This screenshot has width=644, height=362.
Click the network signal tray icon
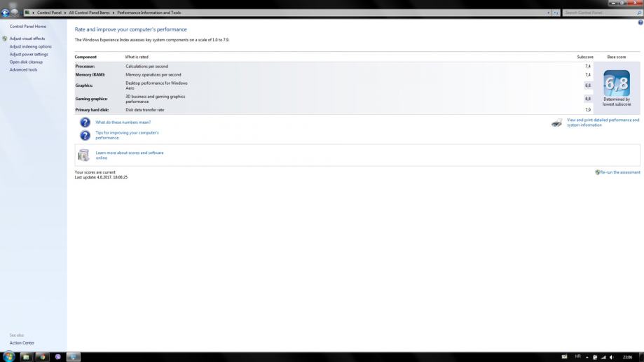point(603,357)
